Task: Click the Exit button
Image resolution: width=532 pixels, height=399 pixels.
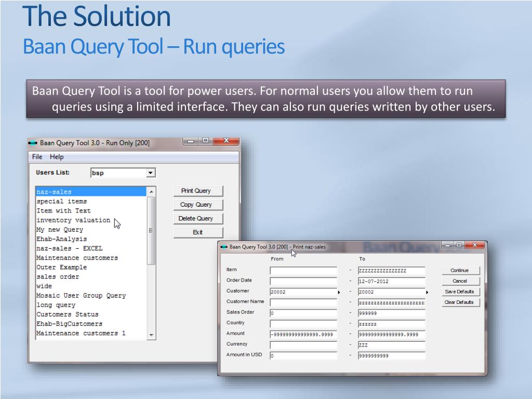Action: [198, 232]
